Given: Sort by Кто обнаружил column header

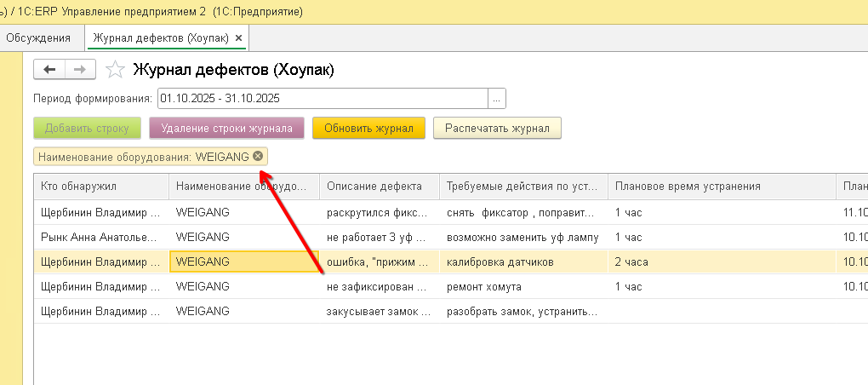Looking at the screenshot, I should click(100, 187).
